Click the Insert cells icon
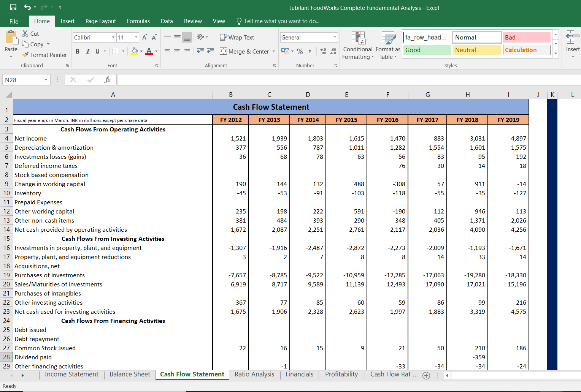This screenshot has height=392, width=581. click(573, 38)
